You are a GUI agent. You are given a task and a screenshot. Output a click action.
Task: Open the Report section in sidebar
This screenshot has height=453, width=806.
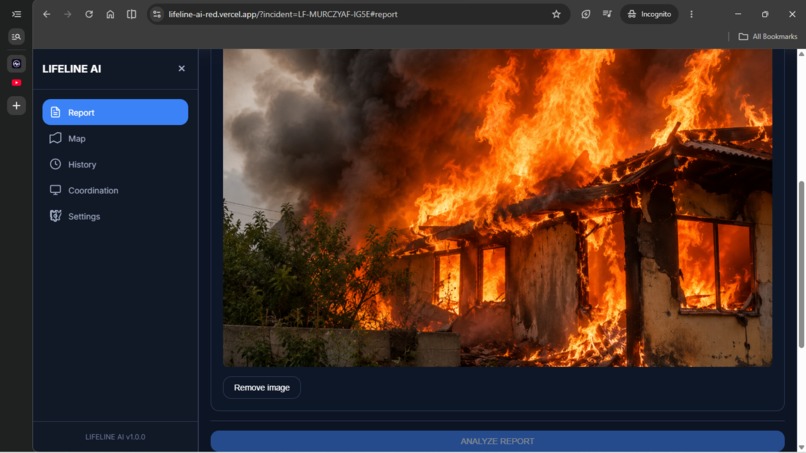click(115, 112)
